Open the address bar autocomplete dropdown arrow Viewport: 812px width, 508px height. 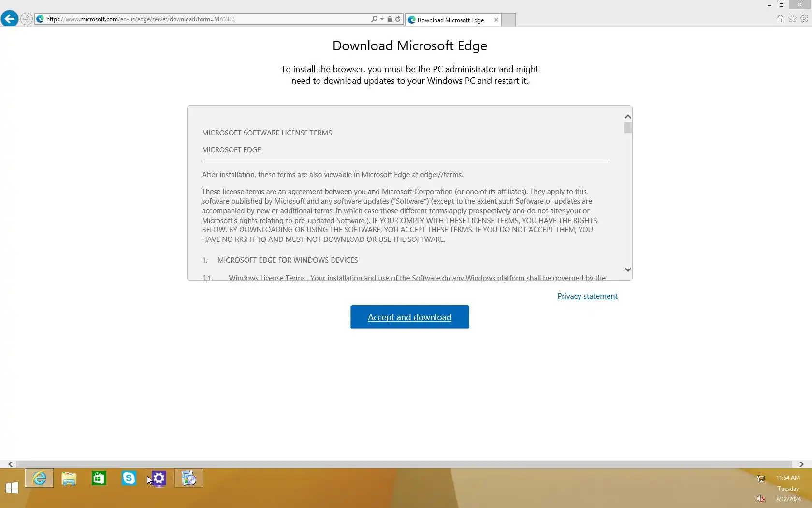(x=382, y=19)
